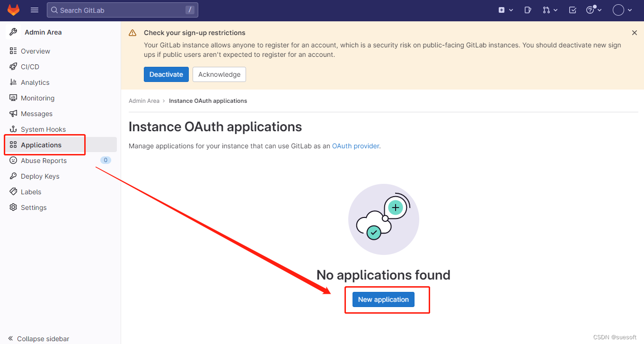Click the search magnifier icon
This screenshot has width=644, height=344.
54,10
